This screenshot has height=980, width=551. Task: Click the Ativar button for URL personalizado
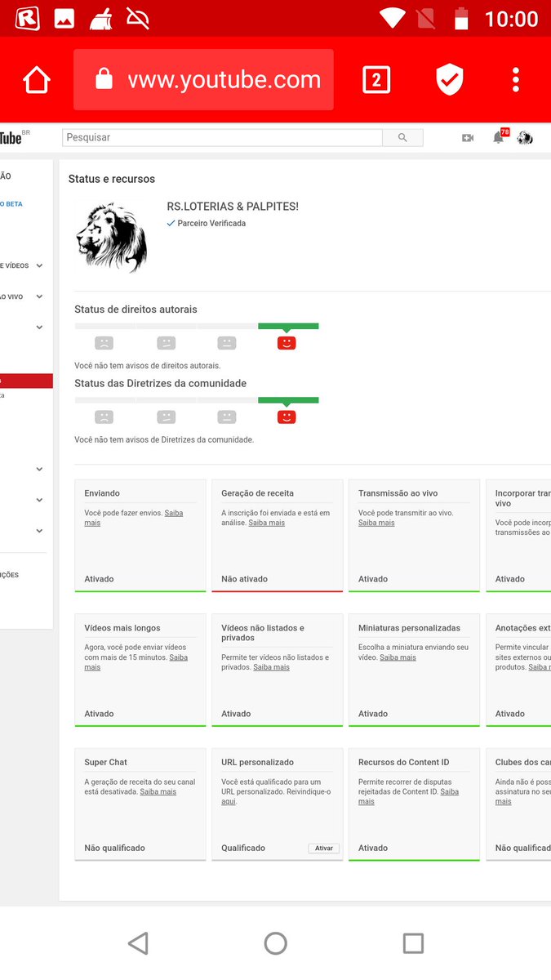(324, 849)
